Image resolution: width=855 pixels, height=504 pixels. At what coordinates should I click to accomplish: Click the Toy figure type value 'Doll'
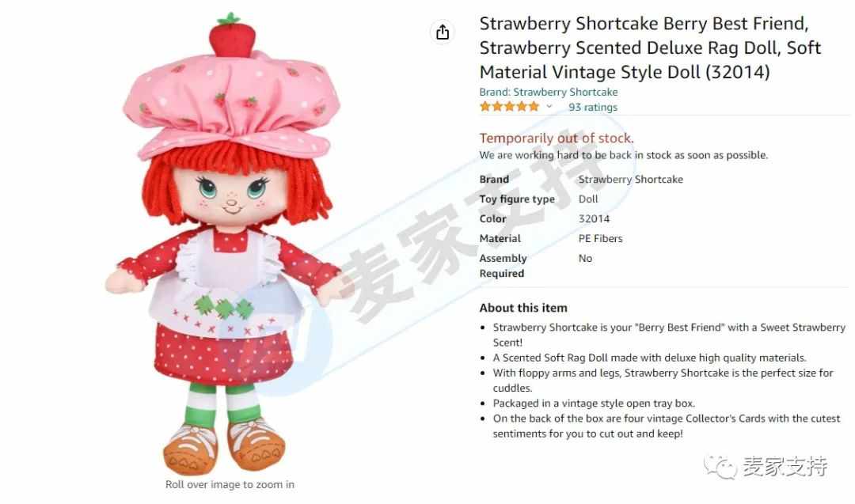588,199
